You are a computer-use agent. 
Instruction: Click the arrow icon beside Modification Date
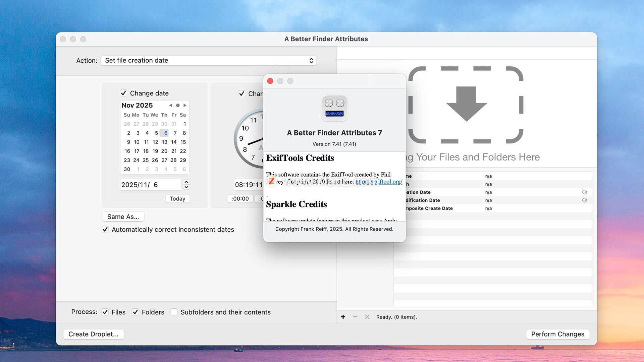coord(585,200)
